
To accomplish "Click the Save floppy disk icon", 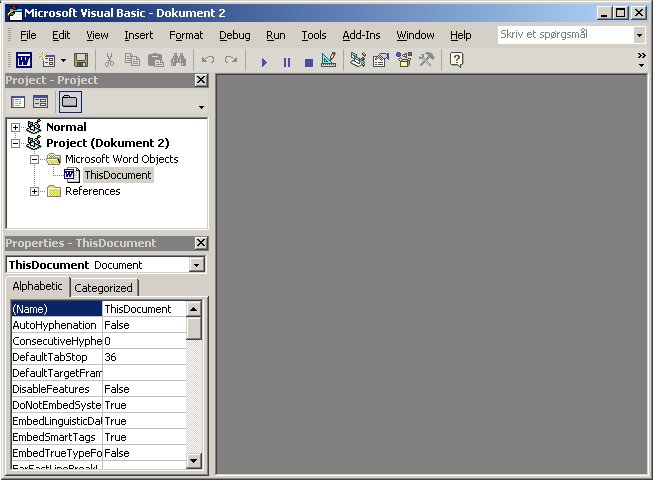I will coord(81,60).
